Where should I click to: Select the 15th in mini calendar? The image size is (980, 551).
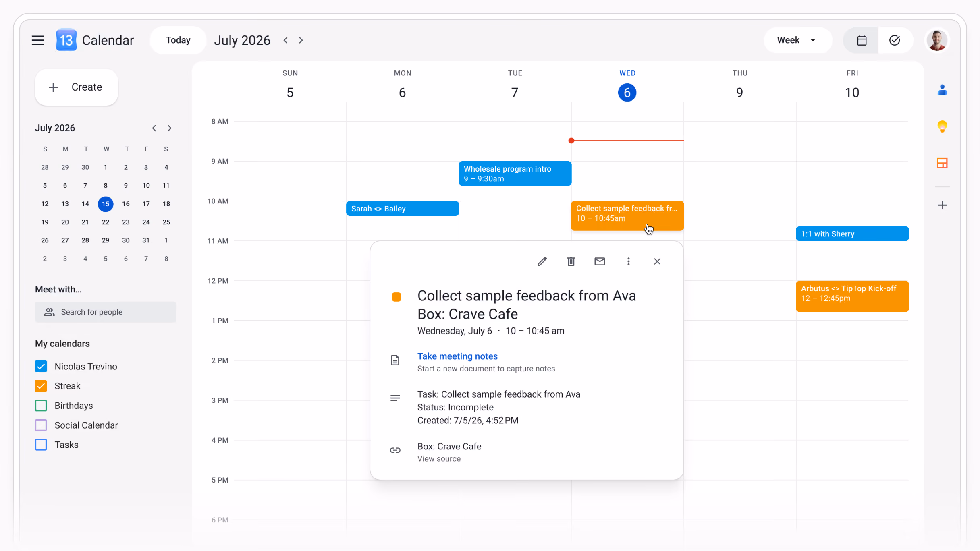click(106, 204)
